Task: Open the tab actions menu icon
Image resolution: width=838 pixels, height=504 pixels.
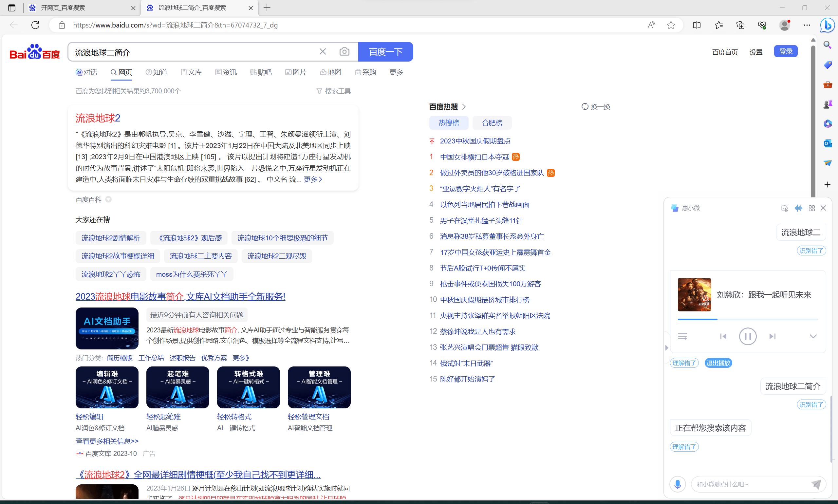Action: (11, 8)
